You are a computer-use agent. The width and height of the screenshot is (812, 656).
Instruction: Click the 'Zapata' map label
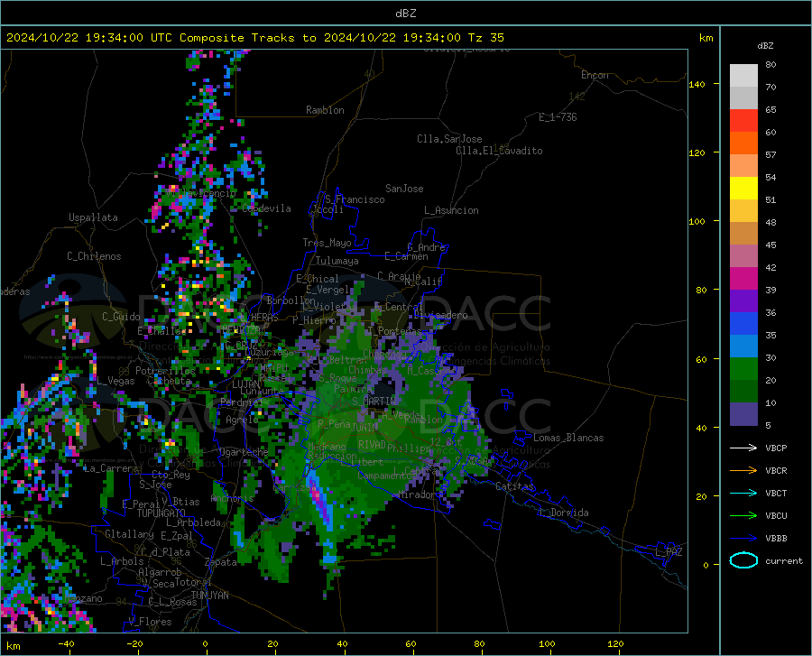221,562
